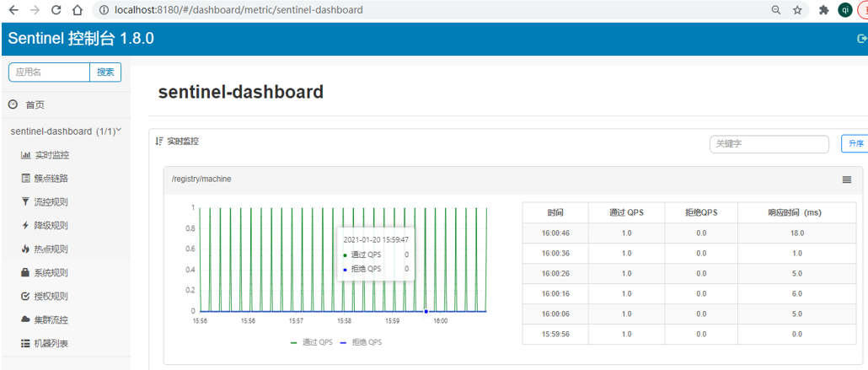Go back in browser history
This screenshot has width=868, height=370.
click(13, 10)
